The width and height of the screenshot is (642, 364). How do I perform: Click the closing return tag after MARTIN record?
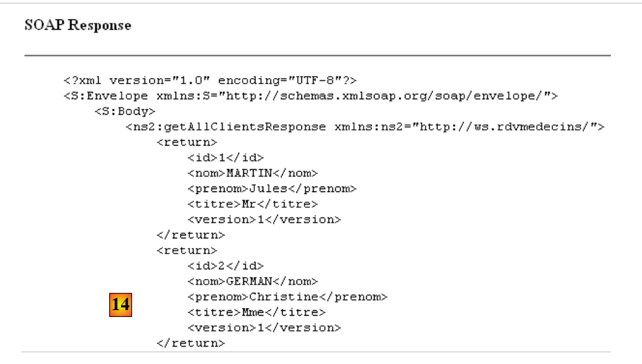[x=191, y=235]
